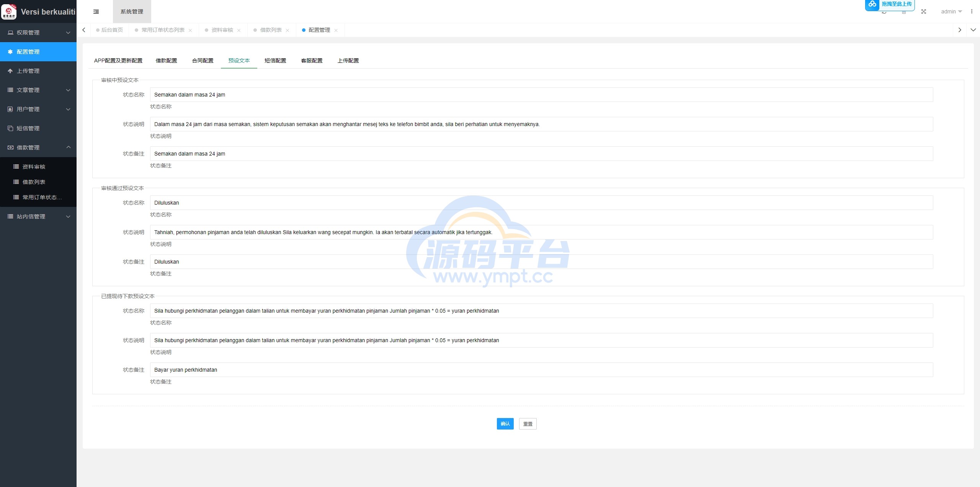Image resolution: width=980 pixels, height=487 pixels.
Task: Open 短信管理 in the sidebar
Action: point(38,128)
